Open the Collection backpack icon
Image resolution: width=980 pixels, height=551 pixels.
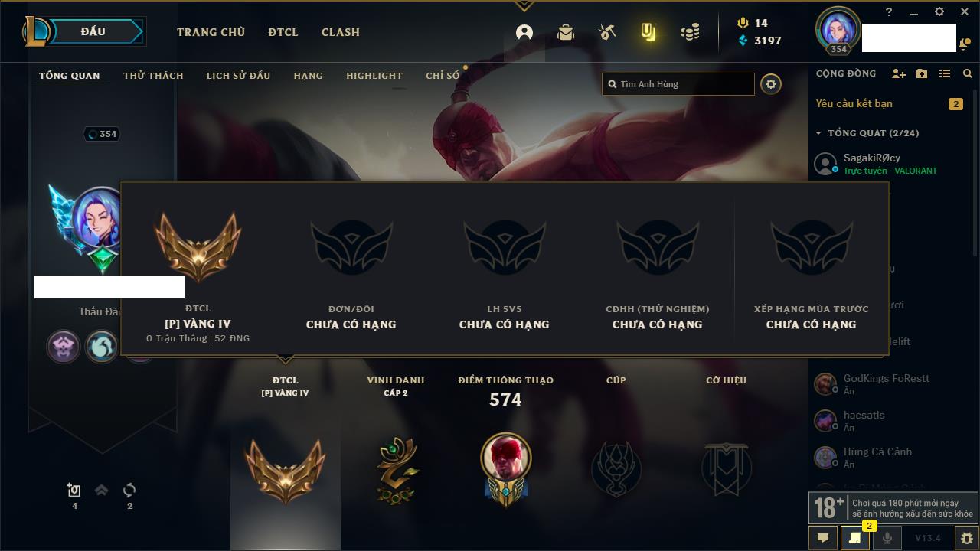click(566, 32)
